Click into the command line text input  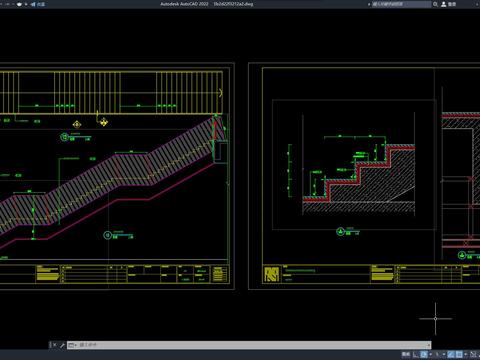(x=253, y=345)
